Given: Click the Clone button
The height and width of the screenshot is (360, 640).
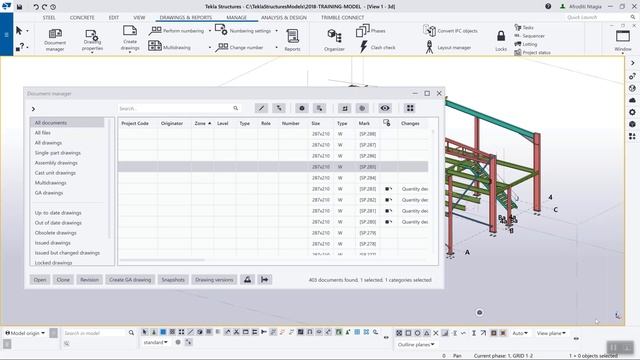Looking at the screenshot, I should (63, 280).
